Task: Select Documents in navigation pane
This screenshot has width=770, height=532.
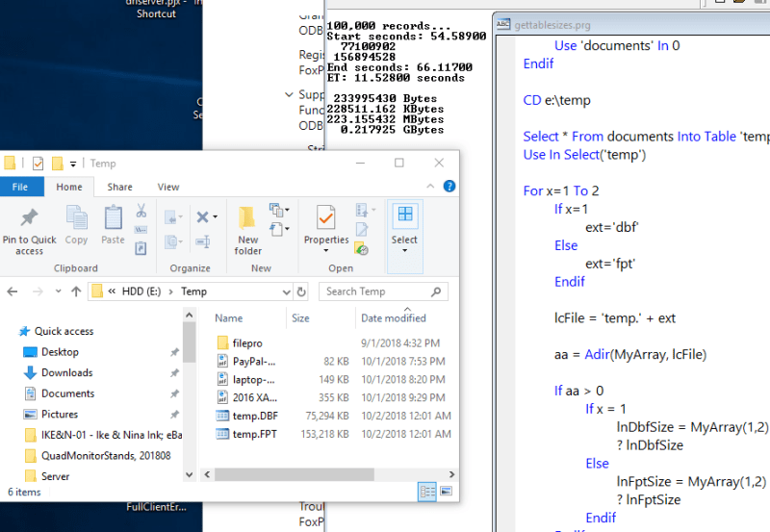Action: (67, 393)
